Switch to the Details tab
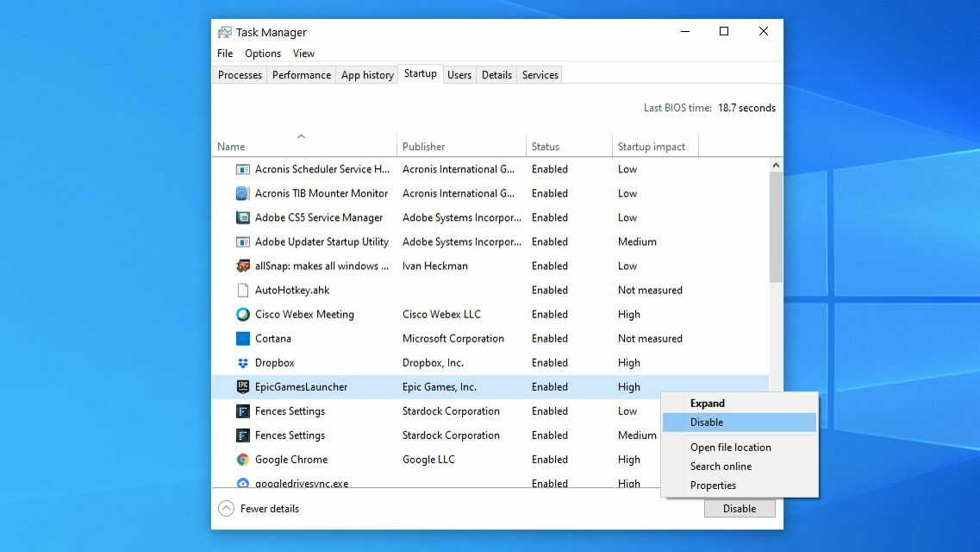Image resolution: width=980 pixels, height=552 pixels. [496, 75]
